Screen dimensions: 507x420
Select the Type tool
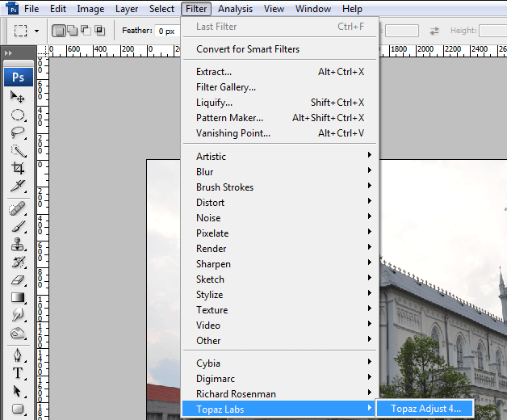coord(18,373)
